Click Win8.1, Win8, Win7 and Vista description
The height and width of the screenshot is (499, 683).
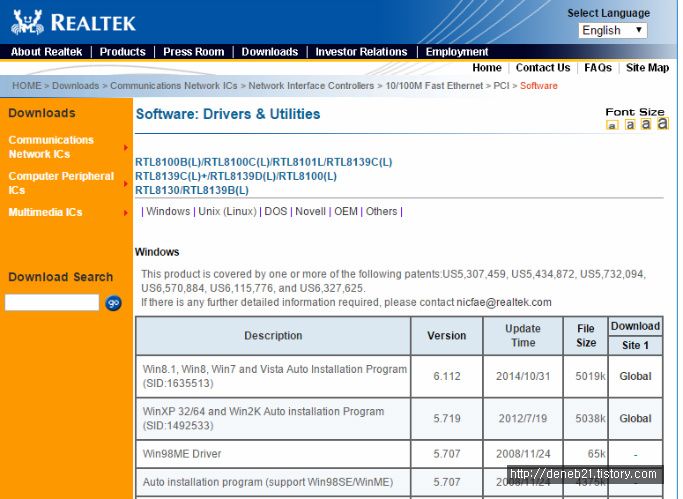(x=274, y=376)
